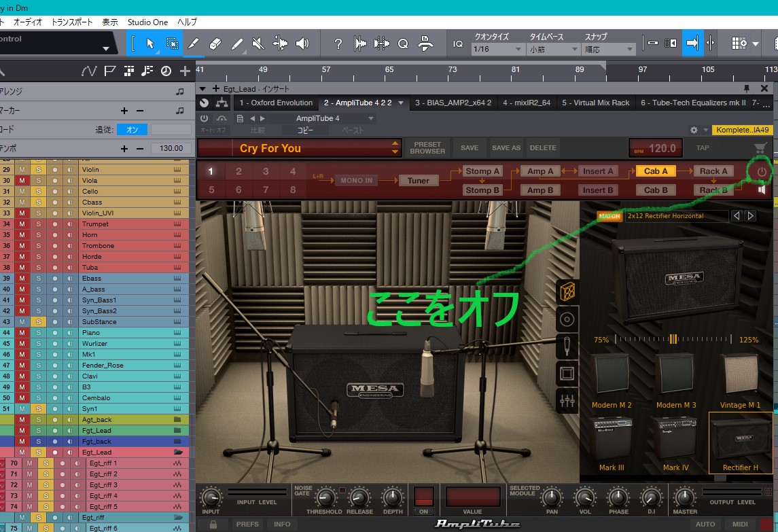778x532 pixels.
Task: Expand the Egt_Lead folder track
Action: pos(178,452)
